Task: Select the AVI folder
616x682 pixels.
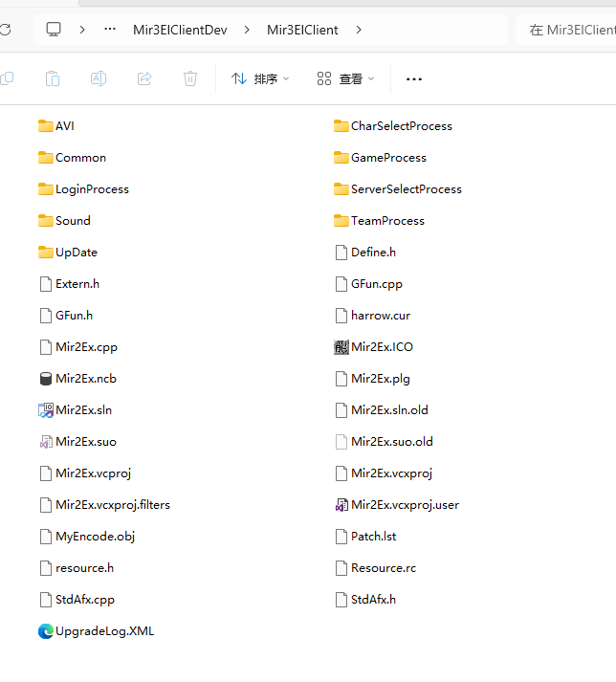Action: 56,125
